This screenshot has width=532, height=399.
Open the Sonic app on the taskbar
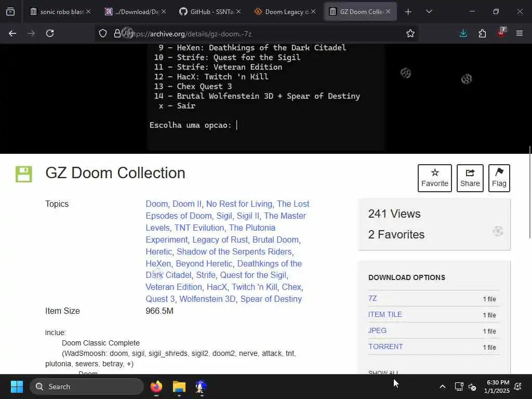(201, 387)
